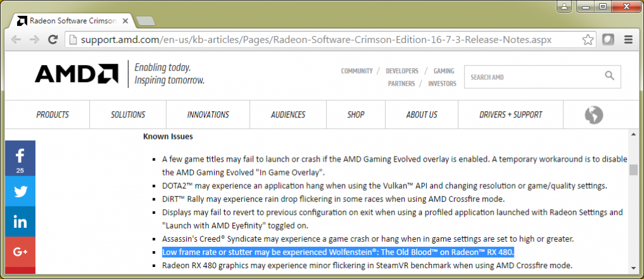Click the Chrome user profile icon

click(x=565, y=6)
